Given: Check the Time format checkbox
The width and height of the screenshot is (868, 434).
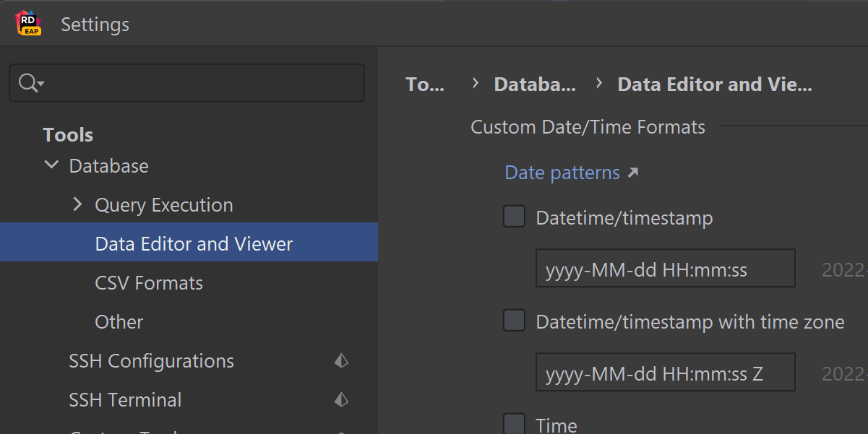Looking at the screenshot, I should pyautogui.click(x=514, y=423).
